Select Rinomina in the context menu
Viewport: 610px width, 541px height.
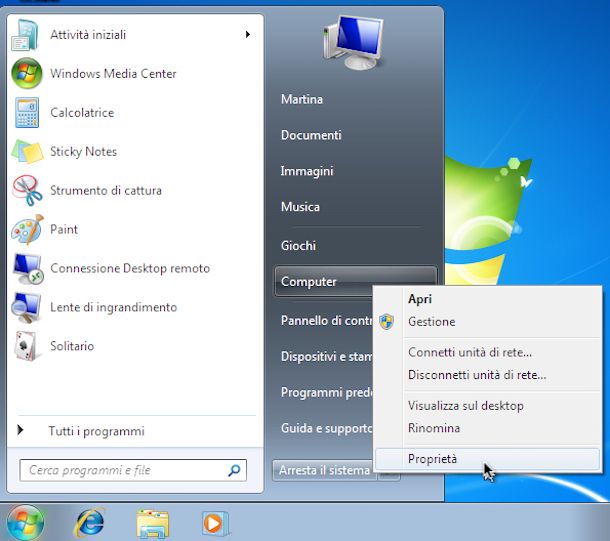tap(488, 428)
